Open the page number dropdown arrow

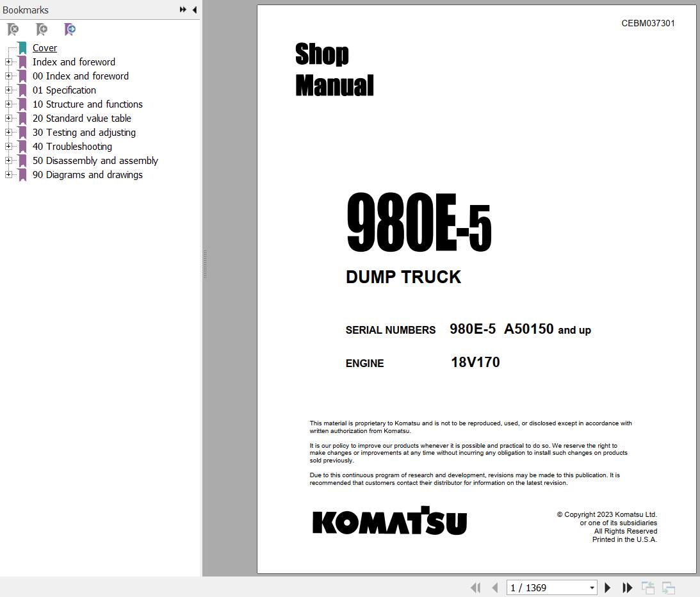click(x=592, y=587)
